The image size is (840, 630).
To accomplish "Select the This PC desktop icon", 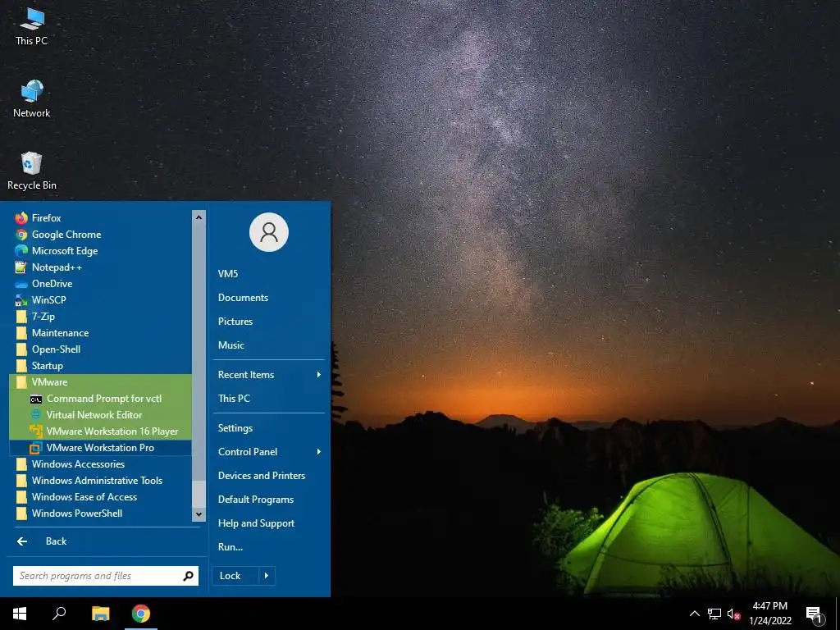I will (32, 27).
